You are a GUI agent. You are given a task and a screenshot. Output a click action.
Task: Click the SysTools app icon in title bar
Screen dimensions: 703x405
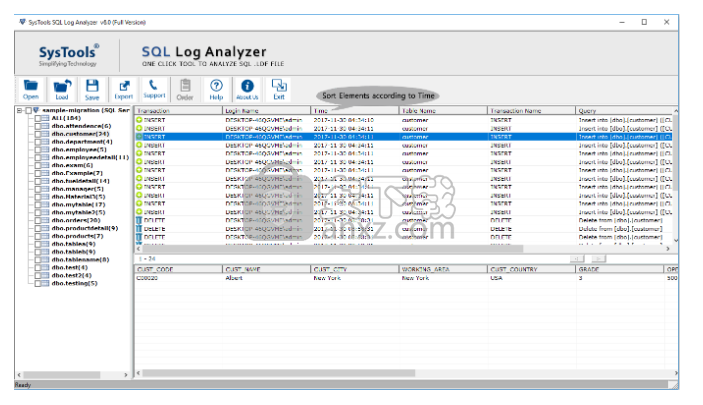pos(22,22)
